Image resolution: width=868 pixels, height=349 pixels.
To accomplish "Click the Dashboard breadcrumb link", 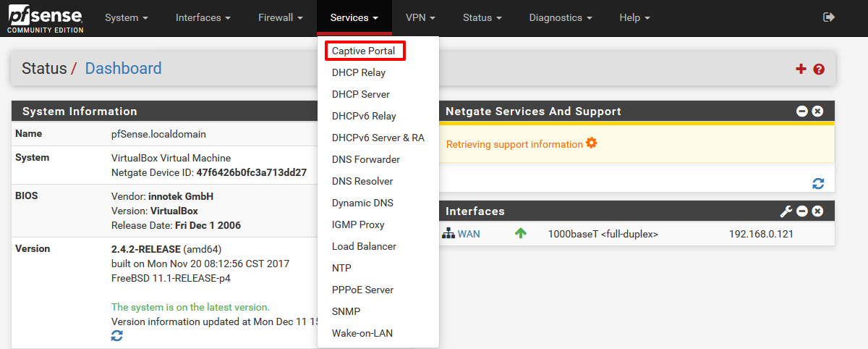I will 123,69.
